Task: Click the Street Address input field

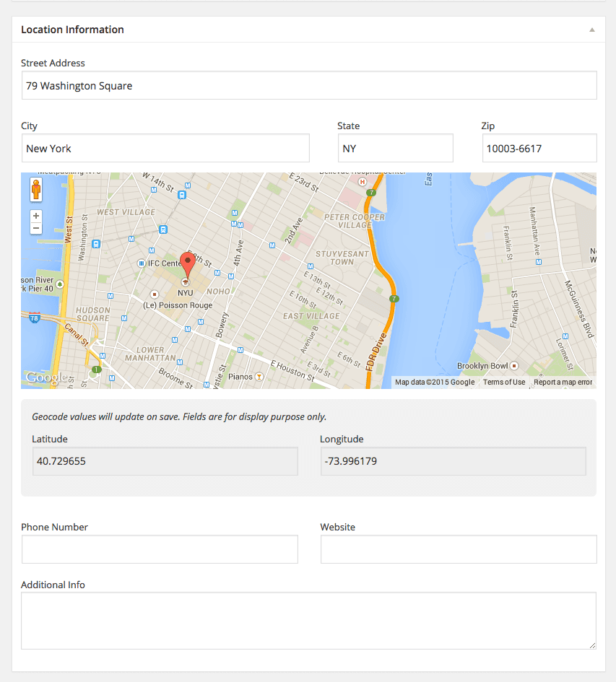Action: pyautogui.click(x=308, y=86)
